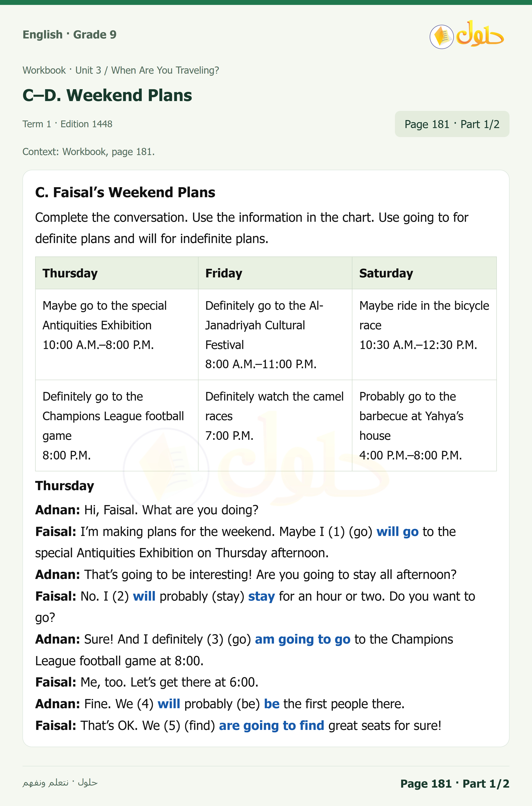Select the Friday column header
Viewport: 532px width, 806px height.
tap(275, 273)
